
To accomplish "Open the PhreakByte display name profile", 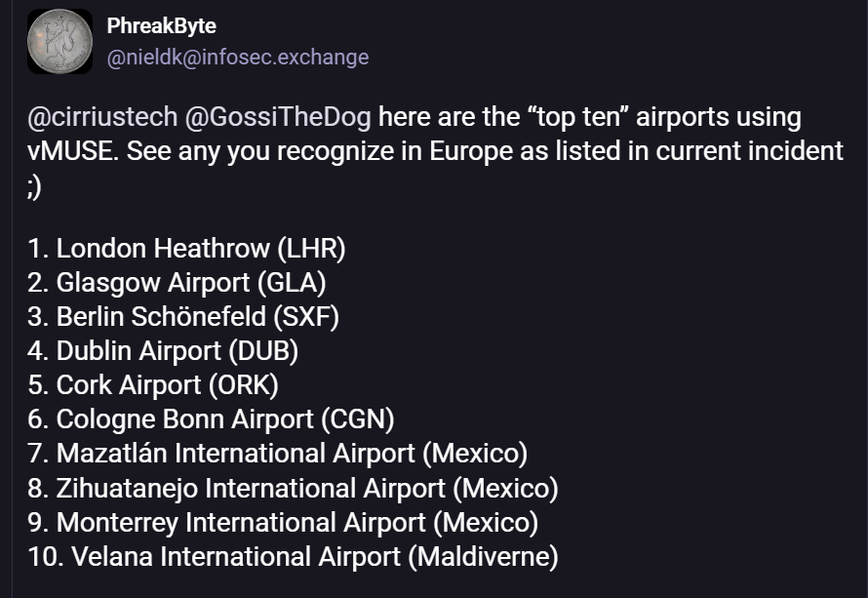I will click(161, 26).
